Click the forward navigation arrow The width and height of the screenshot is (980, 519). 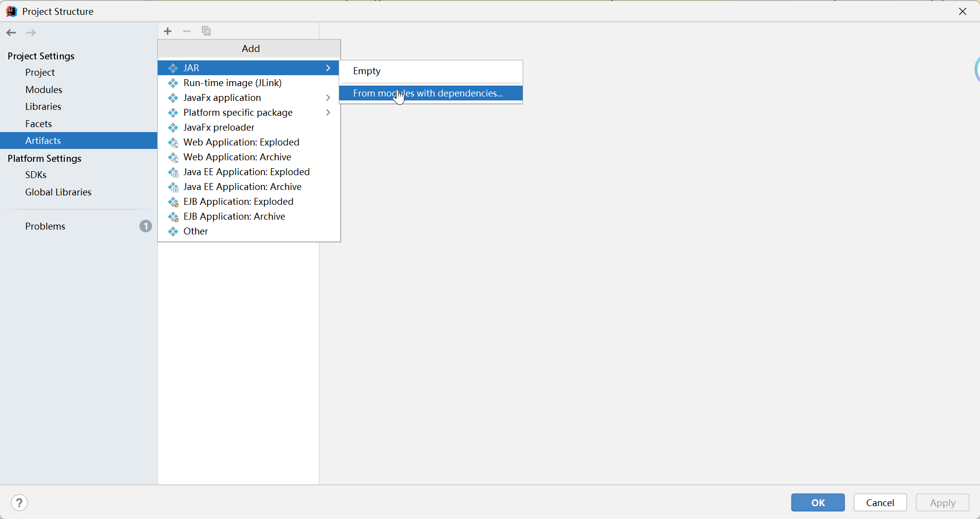point(31,33)
